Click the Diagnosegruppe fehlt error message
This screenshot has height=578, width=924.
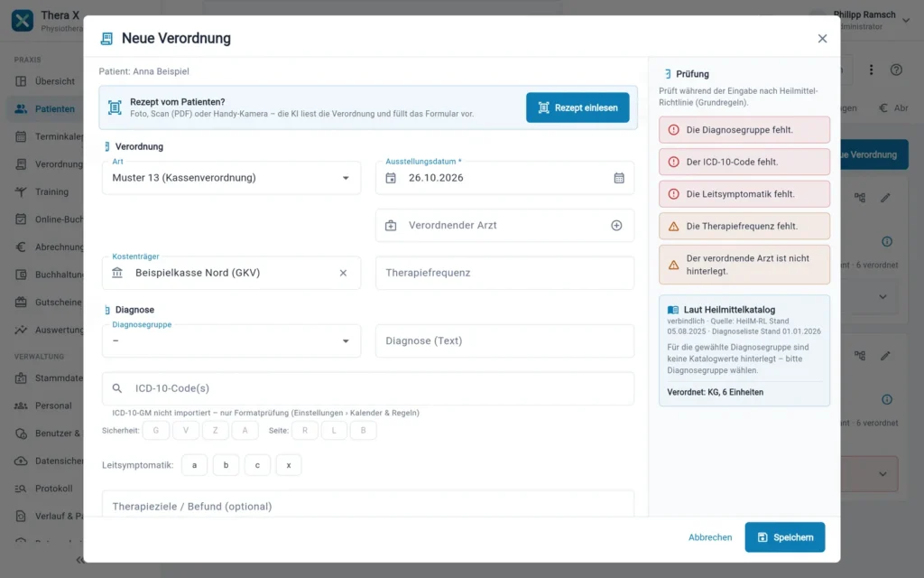744,130
